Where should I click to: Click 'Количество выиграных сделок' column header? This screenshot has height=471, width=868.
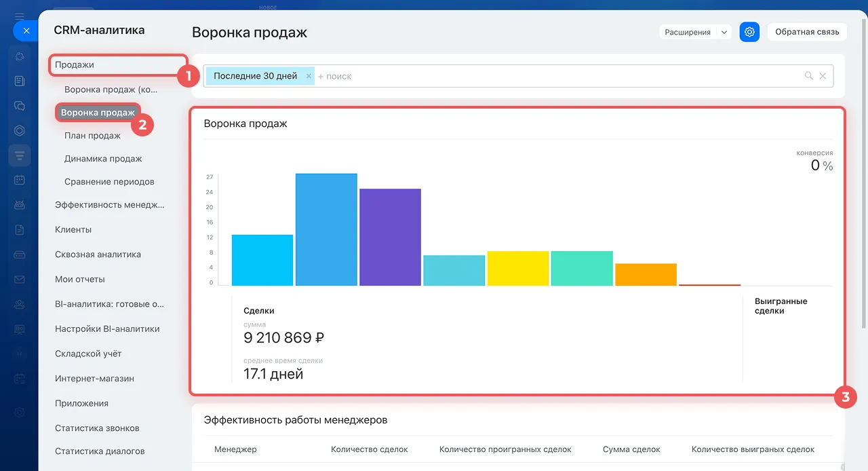(753, 449)
